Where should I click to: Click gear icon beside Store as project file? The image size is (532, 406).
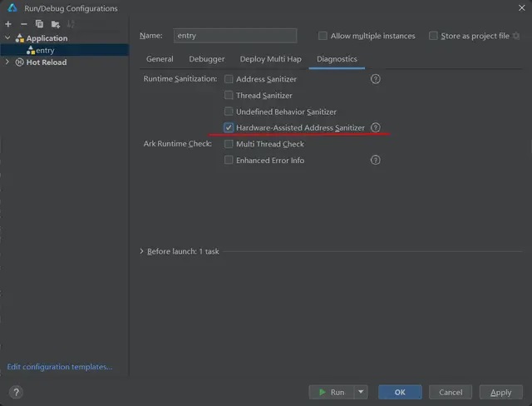(516, 36)
